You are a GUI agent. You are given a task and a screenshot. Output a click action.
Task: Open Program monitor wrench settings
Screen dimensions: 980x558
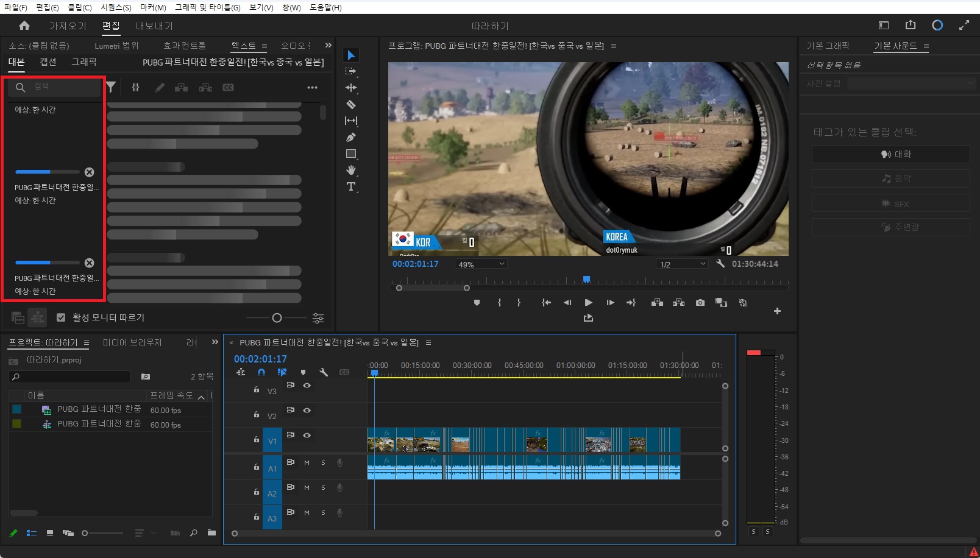point(720,263)
